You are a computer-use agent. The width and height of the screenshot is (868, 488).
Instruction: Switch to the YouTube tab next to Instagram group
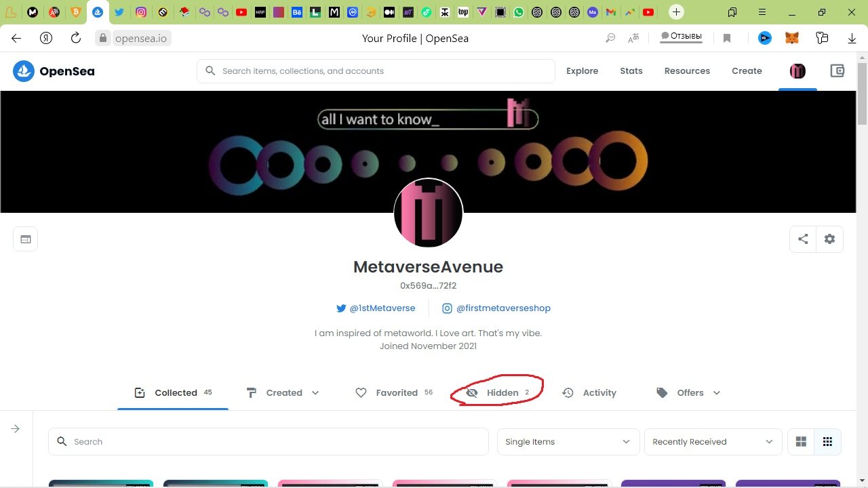point(241,12)
